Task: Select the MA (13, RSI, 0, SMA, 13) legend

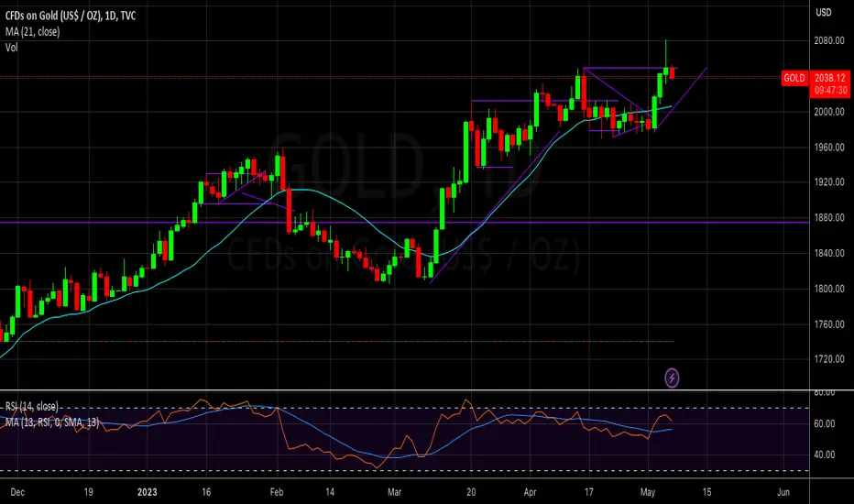Action: [x=52, y=422]
